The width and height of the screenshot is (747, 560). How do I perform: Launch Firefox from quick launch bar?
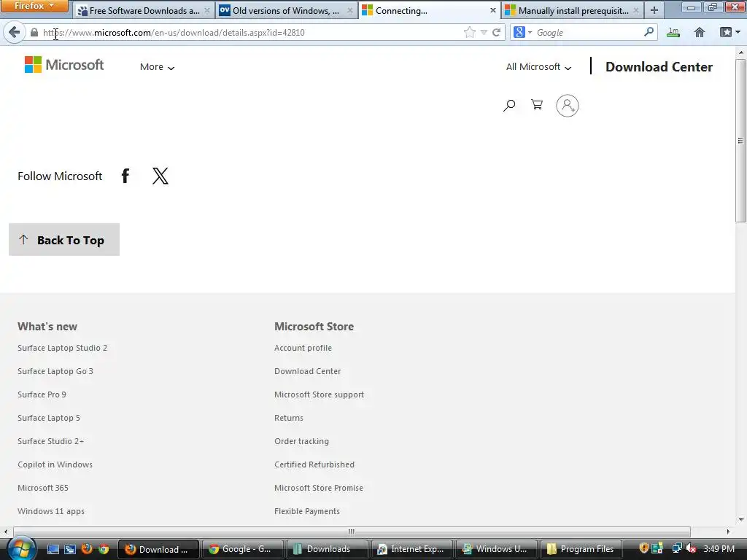point(87,549)
